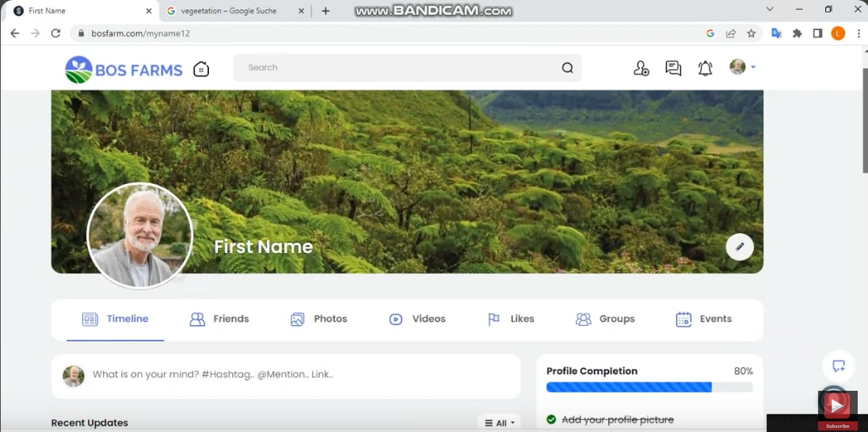Click 'Add your profile picture' item
Screen dimensions: 868x432
click(x=618, y=420)
